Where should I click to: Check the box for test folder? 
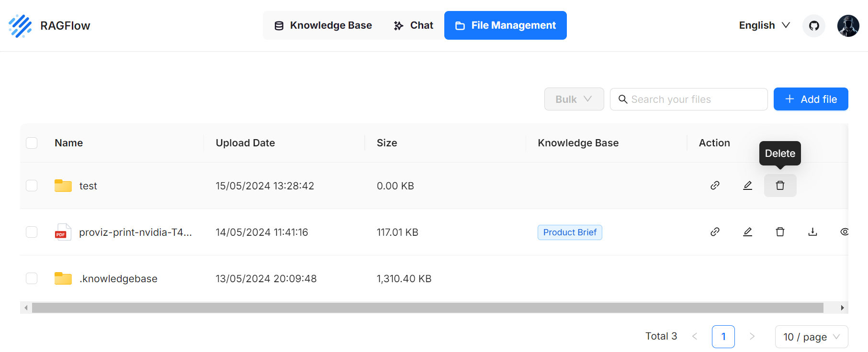click(x=32, y=186)
